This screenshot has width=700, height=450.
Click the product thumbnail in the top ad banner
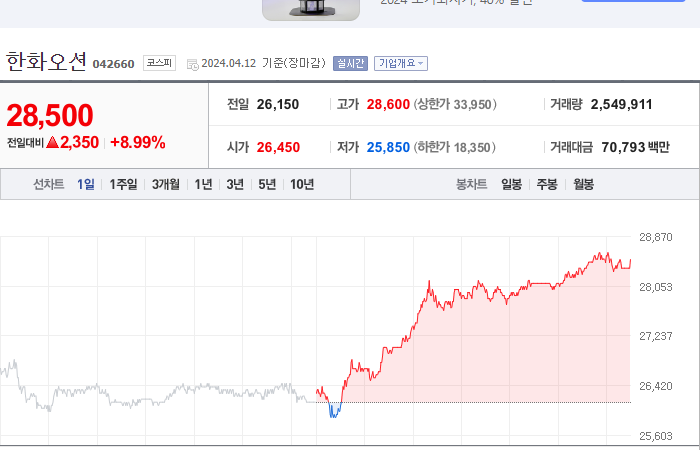coord(311,10)
